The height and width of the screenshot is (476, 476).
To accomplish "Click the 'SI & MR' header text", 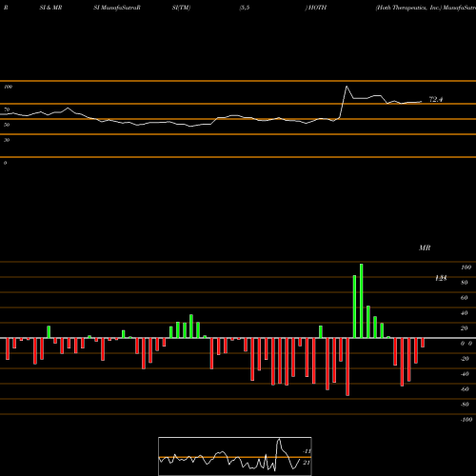I will (x=50, y=8).
